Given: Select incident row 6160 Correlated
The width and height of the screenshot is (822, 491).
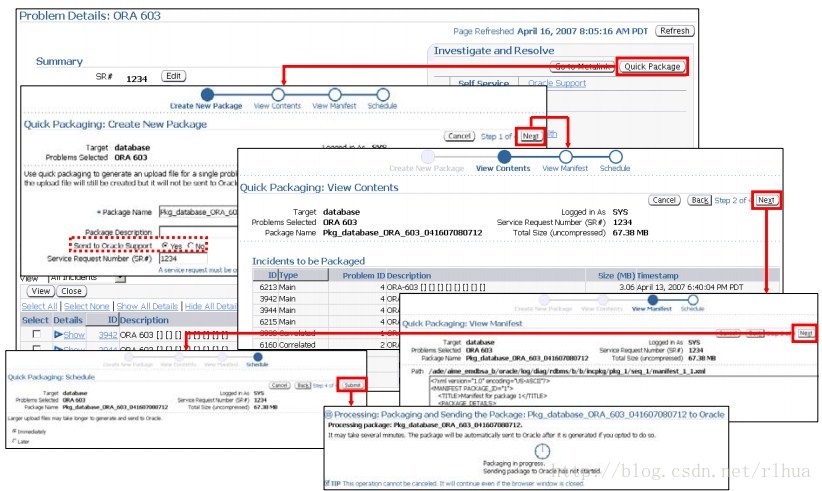Looking at the screenshot, I should coord(326,345).
